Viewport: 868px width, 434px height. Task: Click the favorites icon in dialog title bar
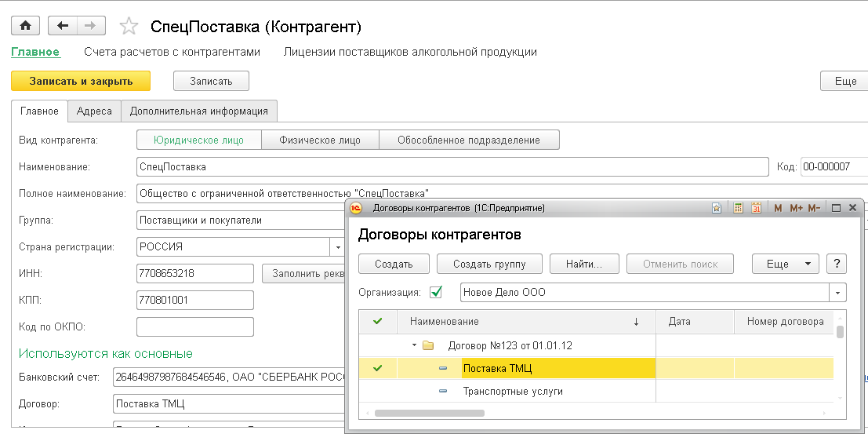click(717, 208)
